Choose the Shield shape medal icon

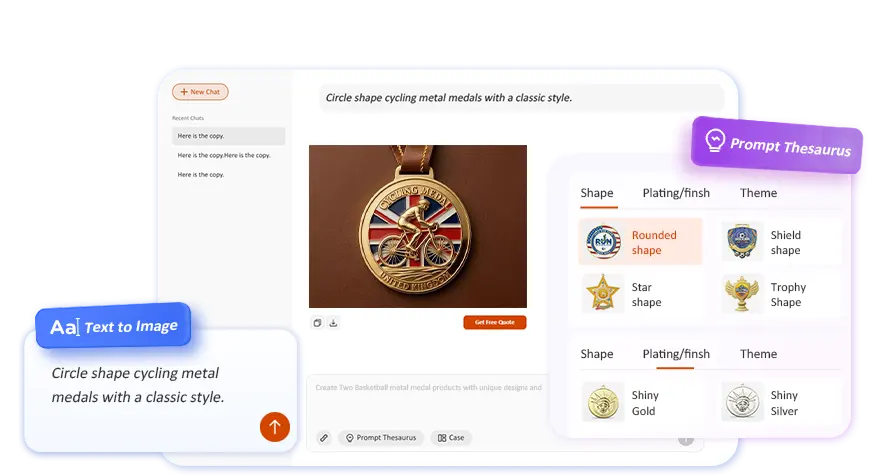tap(743, 242)
